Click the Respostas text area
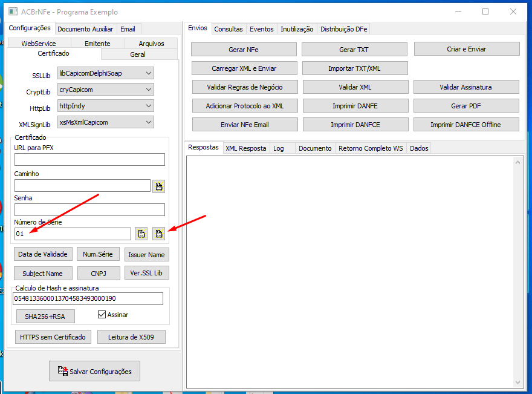Image resolution: width=532 pixels, height=394 pixels. [x=349, y=272]
